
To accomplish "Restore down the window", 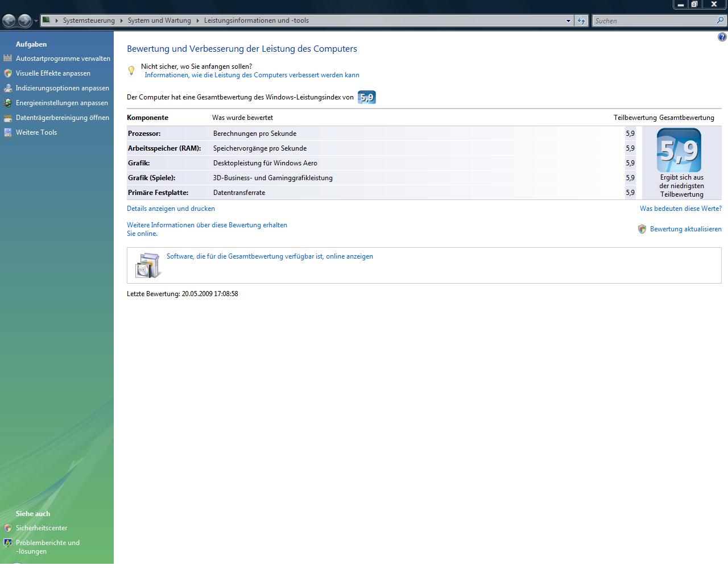I will coord(694,4).
